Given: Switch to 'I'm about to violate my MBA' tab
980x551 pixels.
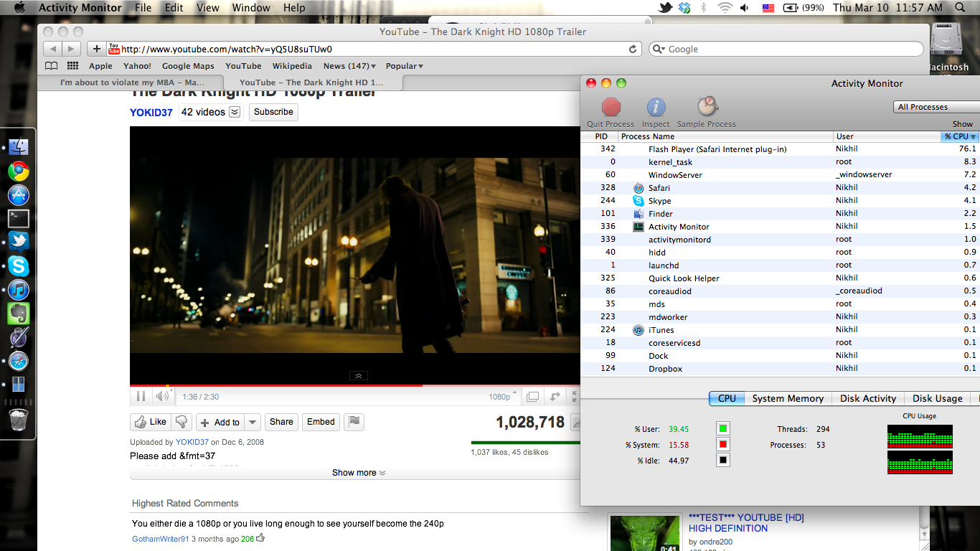Looking at the screenshot, I should pos(132,83).
